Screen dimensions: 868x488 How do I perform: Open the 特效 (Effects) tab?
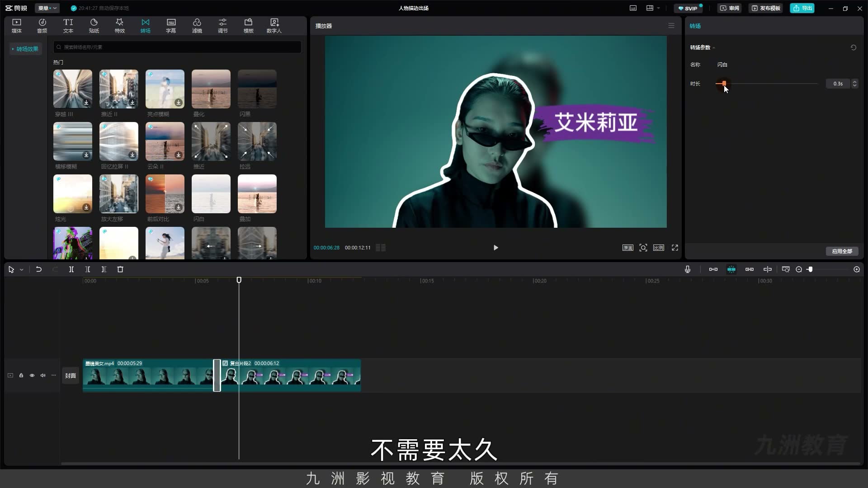(120, 26)
